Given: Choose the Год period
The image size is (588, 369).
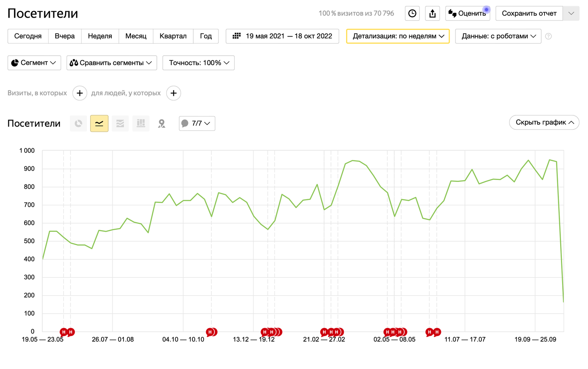Looking at the screenshot, I should tap(206, 36).
